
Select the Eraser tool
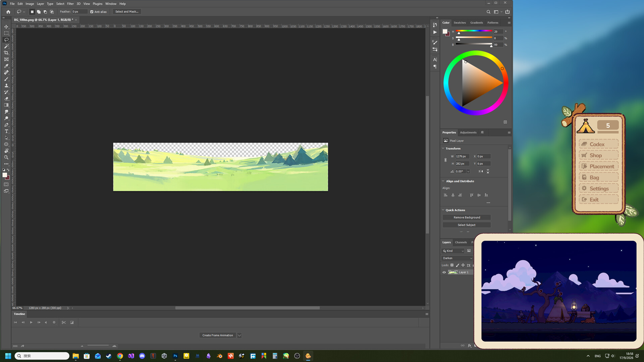[x=6, y=99]
